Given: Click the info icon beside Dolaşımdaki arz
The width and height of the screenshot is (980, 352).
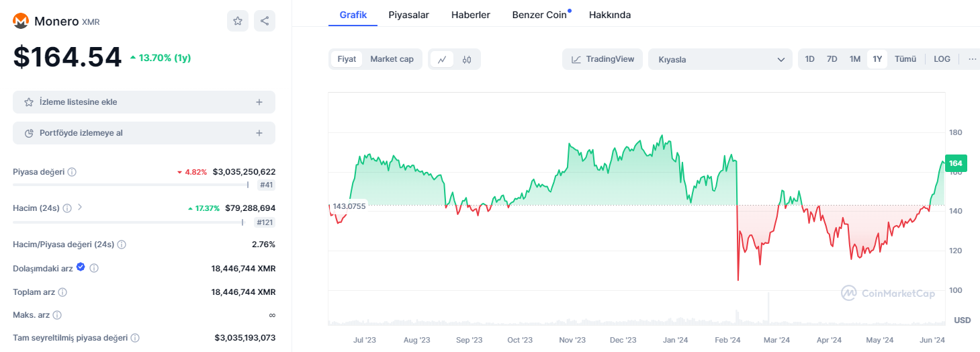Looking at the screenshot, I should [94, 268].
